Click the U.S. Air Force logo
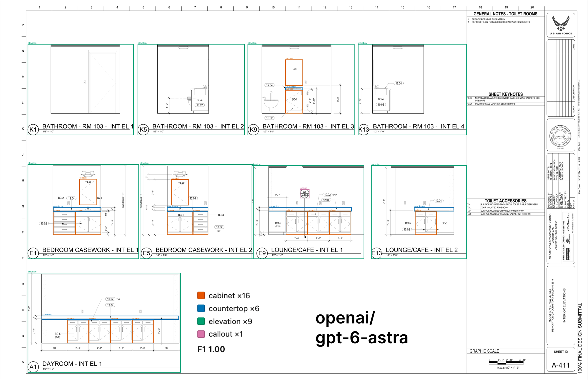 tap(561, 25)
